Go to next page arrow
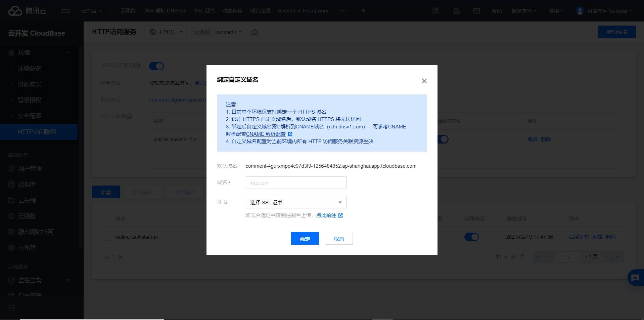The width and height of the screenshot is (644, 320). tap(607, 257)
